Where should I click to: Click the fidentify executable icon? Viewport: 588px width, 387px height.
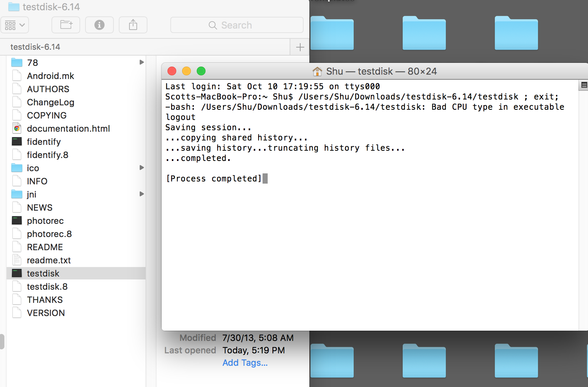click(x=17, y=142)
